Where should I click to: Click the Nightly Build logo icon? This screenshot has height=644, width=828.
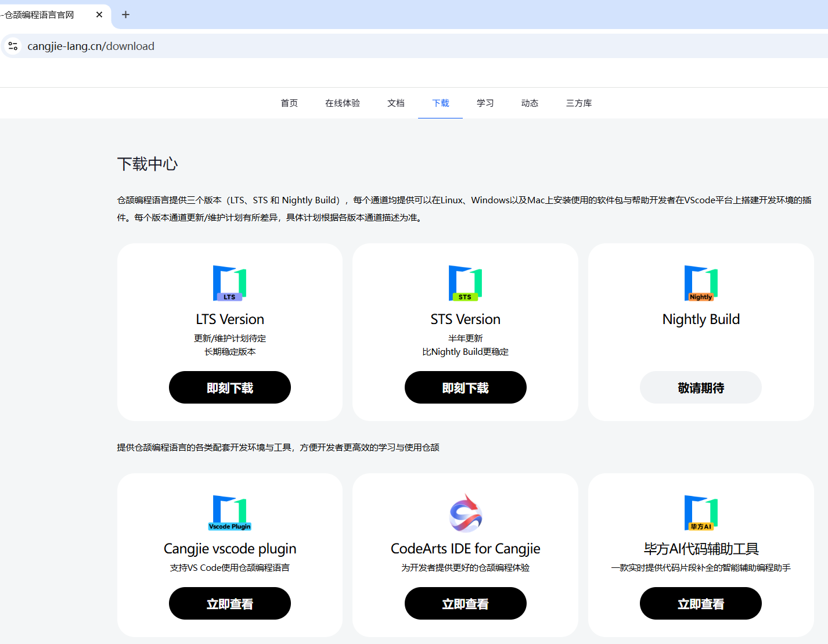(x=701, y=283)
